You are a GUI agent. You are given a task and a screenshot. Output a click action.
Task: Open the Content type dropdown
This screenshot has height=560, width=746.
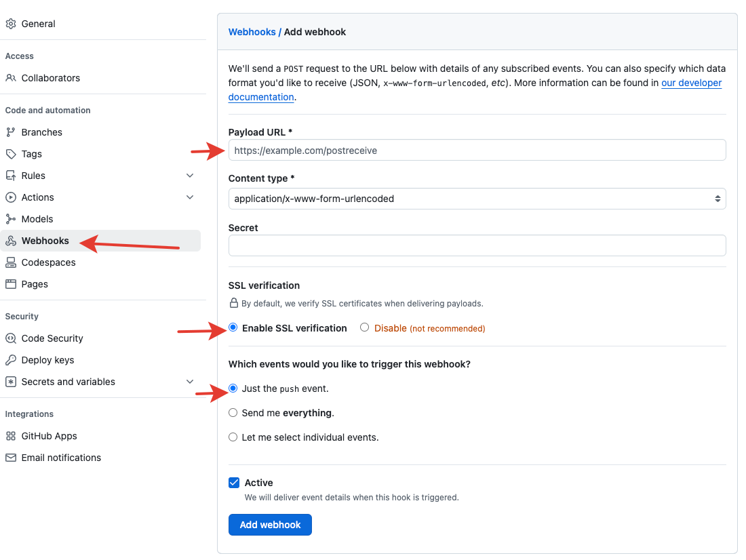[476, 199]
